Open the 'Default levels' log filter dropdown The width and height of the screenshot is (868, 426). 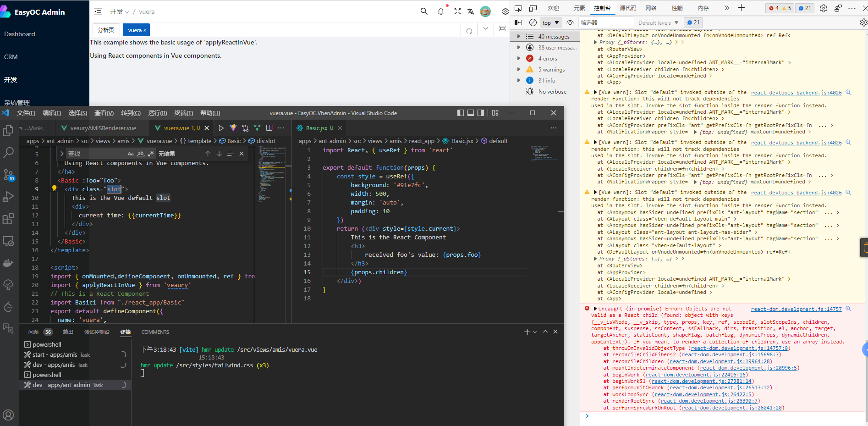click(658, 22)
